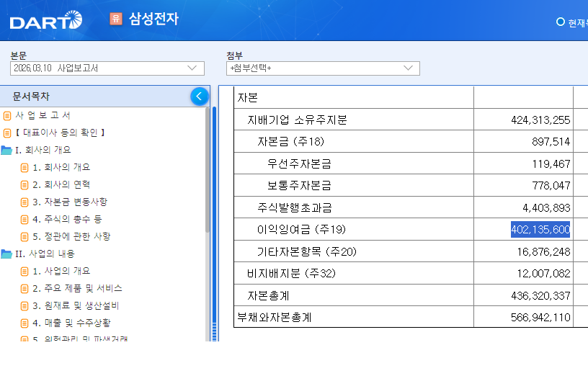Open 5. 정관에 관한 사항 entry
Screen dimensions: 588x376
(71, 236)
